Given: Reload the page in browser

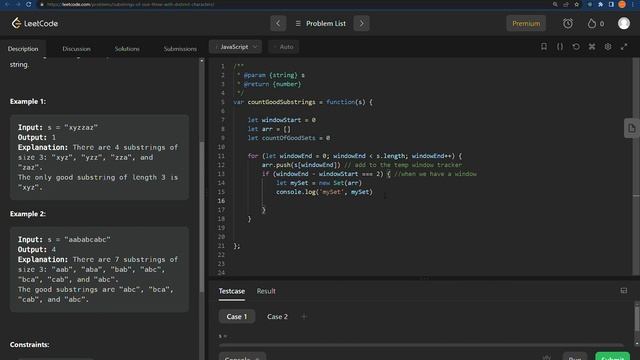Looking at the screenshot, I should (x=29, y=4).
